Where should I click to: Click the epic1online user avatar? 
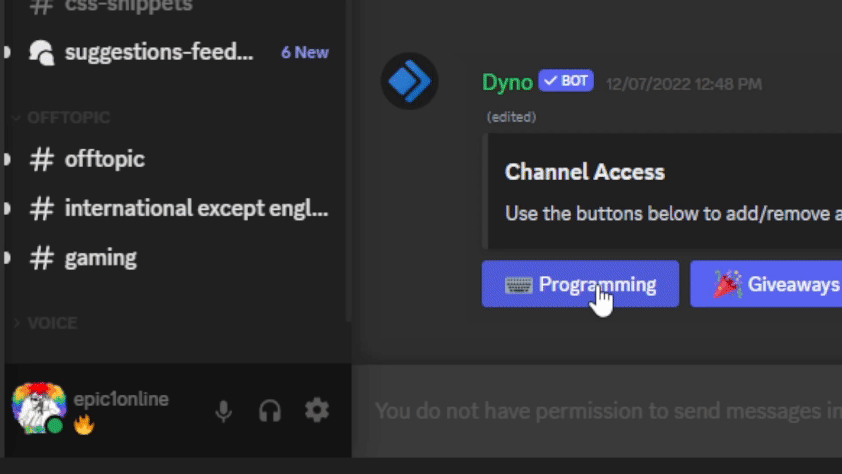pyautogui.click(x=39, y=408)
